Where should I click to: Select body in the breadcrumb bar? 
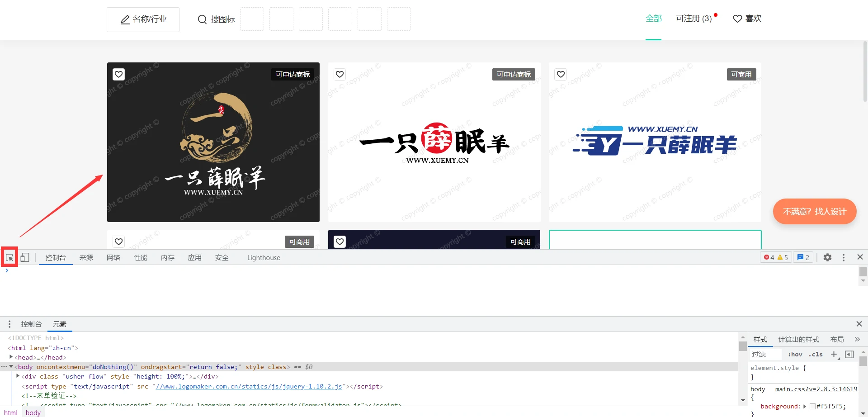point(33,412)
